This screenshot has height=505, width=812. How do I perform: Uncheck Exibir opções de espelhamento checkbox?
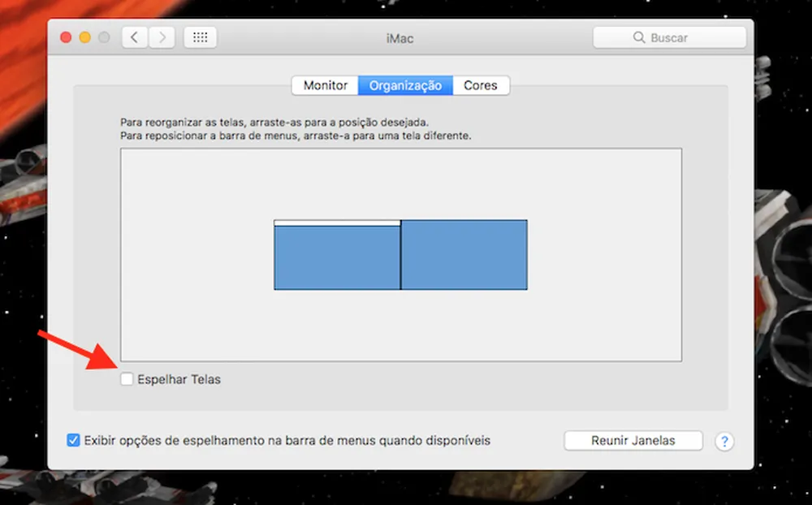tap(74, 440)
